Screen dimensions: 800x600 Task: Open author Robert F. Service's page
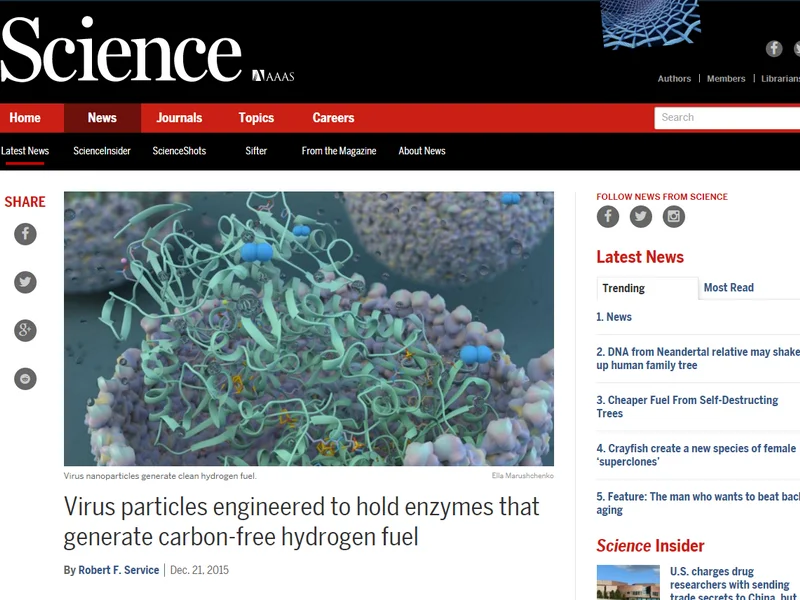click(x=118, y=570)
